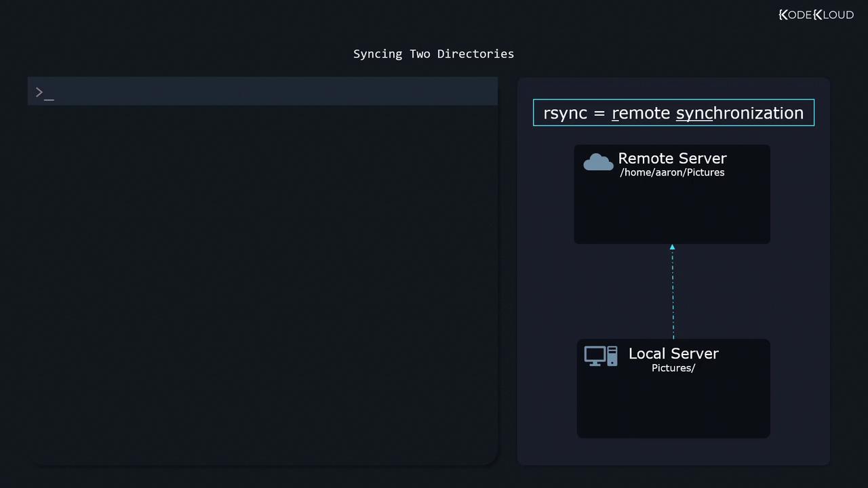The width and height of the screenshot is (868, 488).
Task: Click empty area inside Remote Server box
Action: pos(672,213)
